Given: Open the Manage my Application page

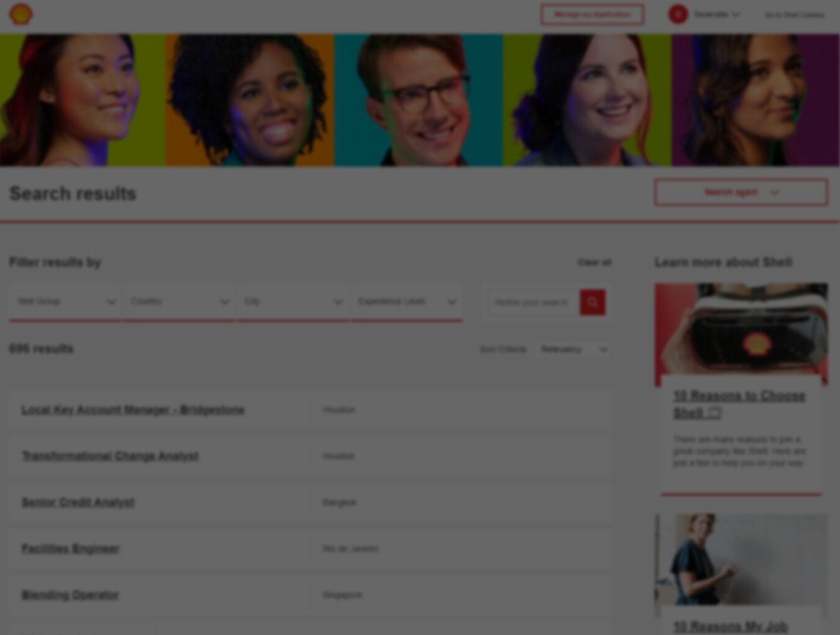Looking at the screenshot, I should coord(592,14).
